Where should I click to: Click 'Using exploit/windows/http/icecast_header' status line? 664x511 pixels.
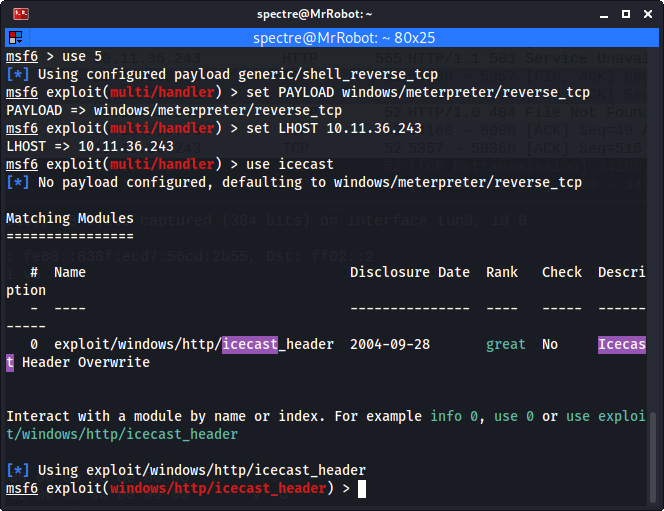[202, 470]
